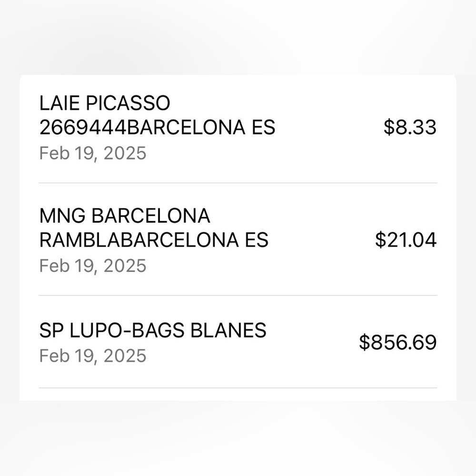Click the LAIE PICASSO merchant name text
The height and width of the screenshot is (476, 476).
[105, 103]
